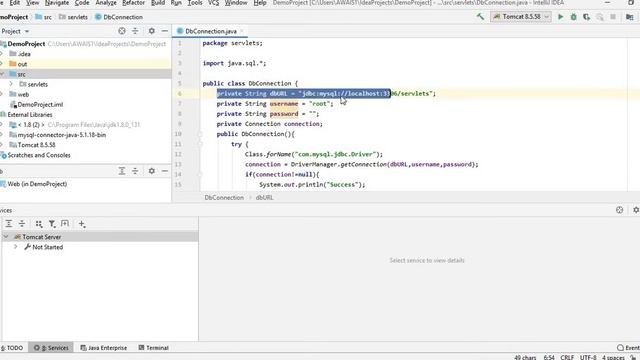Image resolution: width=640 pixels, height=360 pixels.
Task: Click servlets in navigation breadcrumb
Action: (73, 17)
